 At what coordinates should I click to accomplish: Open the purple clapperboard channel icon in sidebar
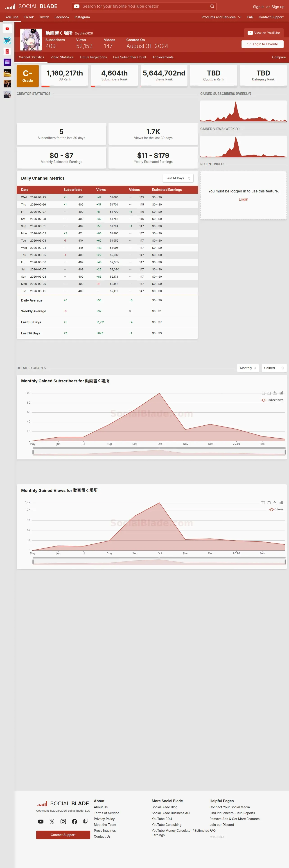pos(7,62)
